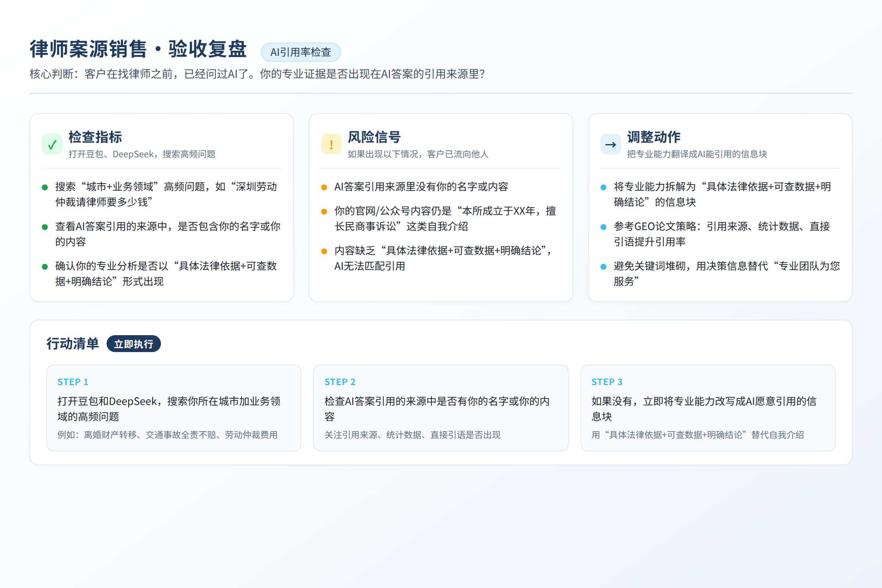
Task: Click the STEP 2 label
Action: point(340,382)
